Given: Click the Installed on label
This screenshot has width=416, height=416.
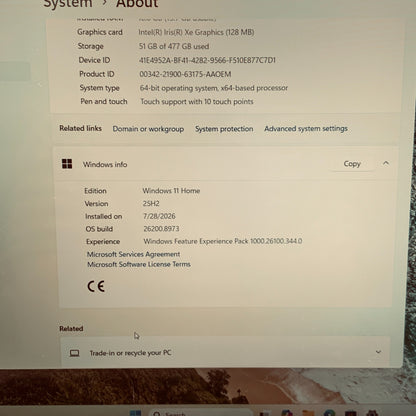Looking at the screenshot, I should tap(103, 216).
